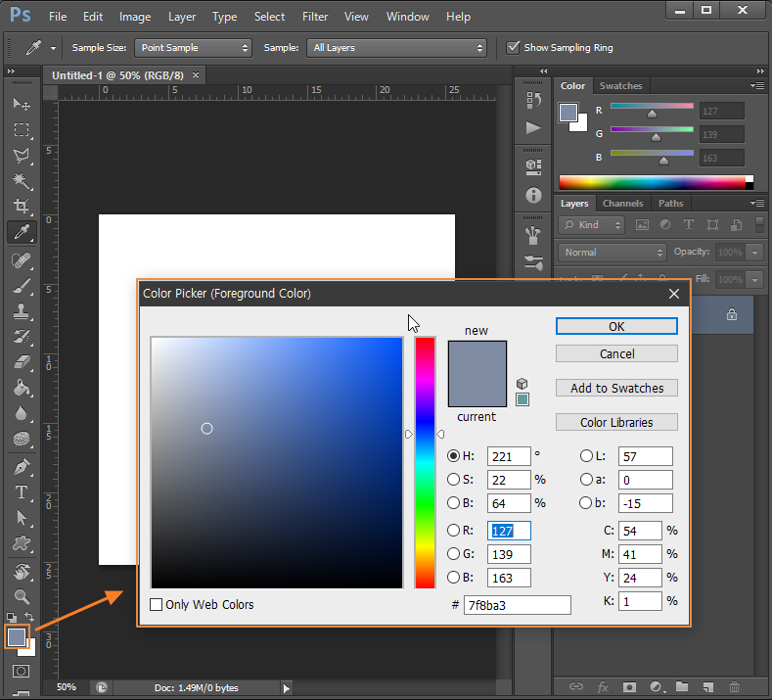Open Color Libraries
The image size is (772, 700).
616,422
